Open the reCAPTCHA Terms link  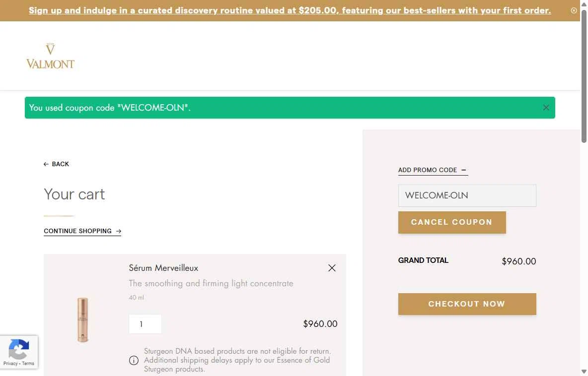tap(28, 363)
